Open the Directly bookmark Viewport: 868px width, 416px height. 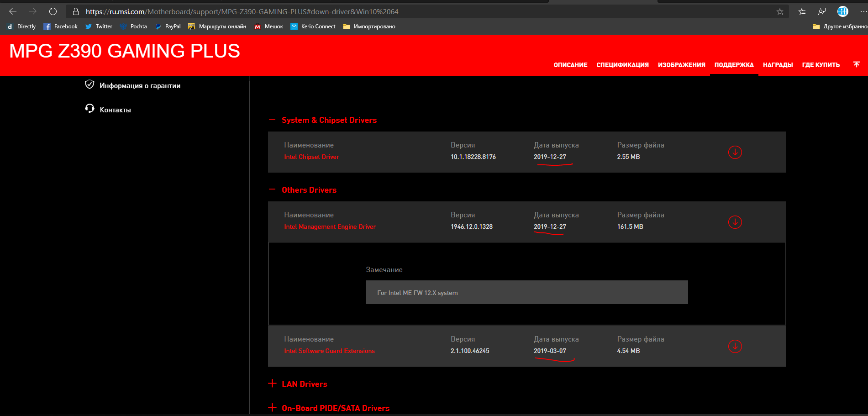point(21,26)
